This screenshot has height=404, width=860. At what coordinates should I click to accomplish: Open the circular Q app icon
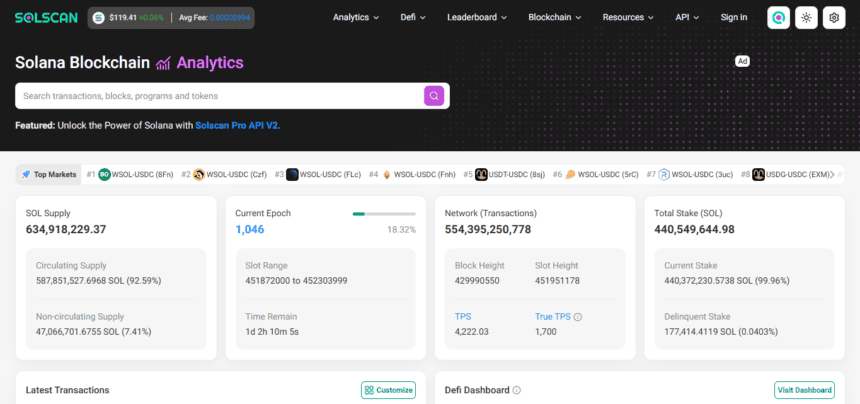pos(778,18)
